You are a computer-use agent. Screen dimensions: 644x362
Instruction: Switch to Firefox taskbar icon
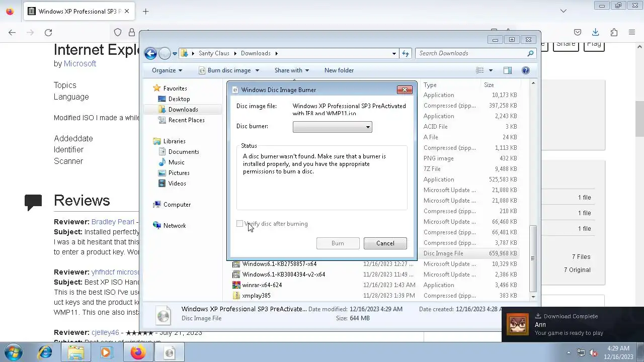tap(137, 352)
